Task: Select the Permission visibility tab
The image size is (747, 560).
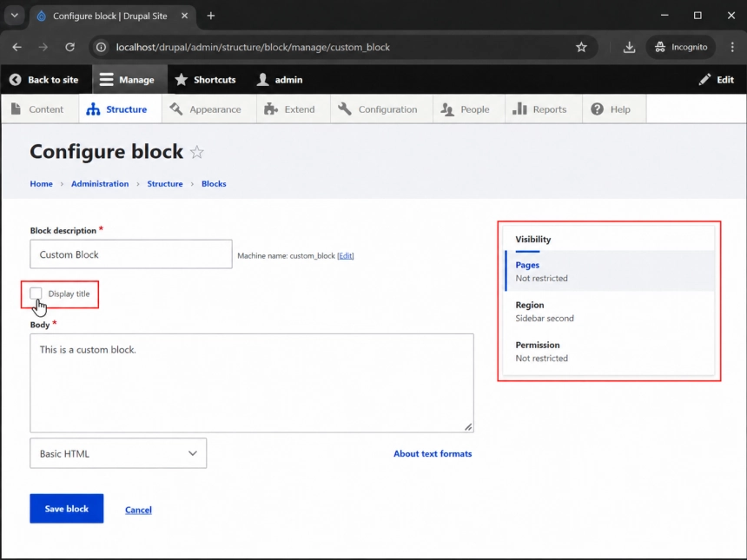Action: click(610, 352)
